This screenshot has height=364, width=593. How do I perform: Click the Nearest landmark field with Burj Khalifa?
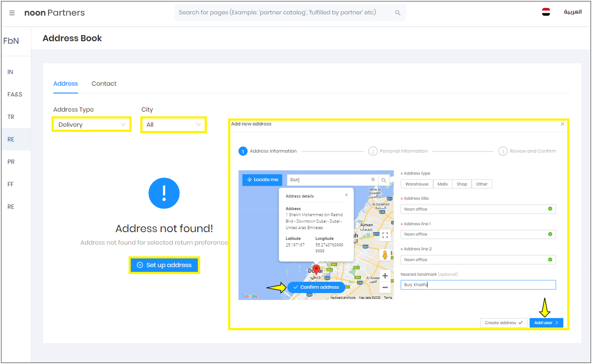pyautogui.click(x=478, y=285)
